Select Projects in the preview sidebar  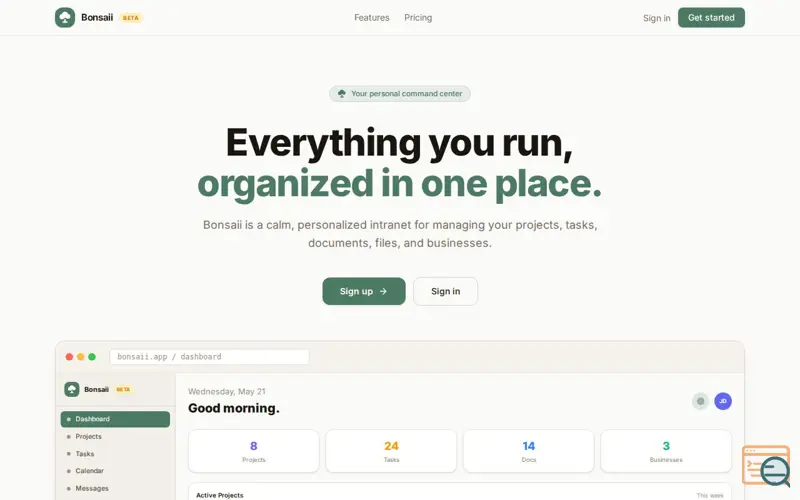(115, 436)
